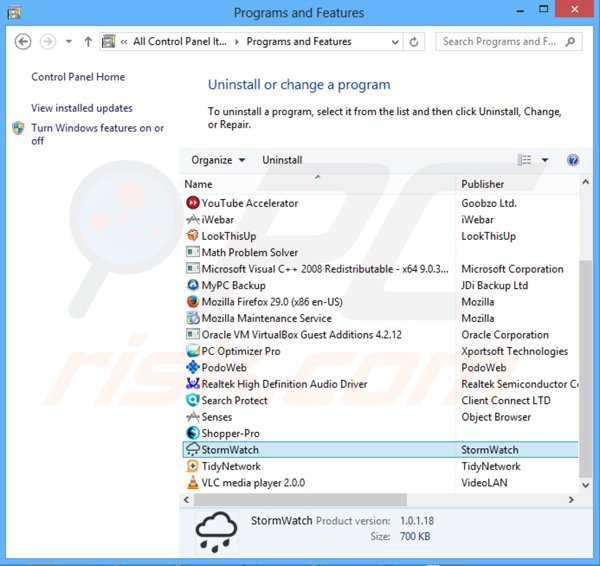Image resolution: width=600 pixels, height=566 pixels.
Task: Click publisher Client Connect LTD cell
Action: pyautogui.click(x=506, y=400)
